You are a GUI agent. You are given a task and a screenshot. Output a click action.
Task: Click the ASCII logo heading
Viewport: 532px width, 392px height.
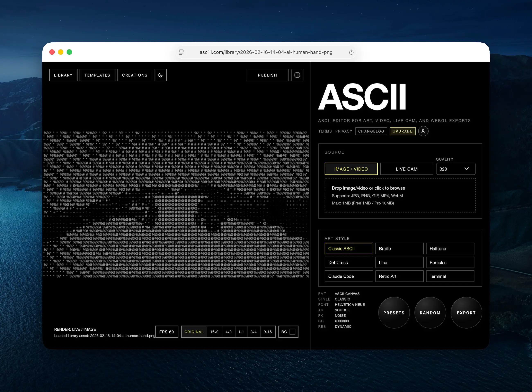[x=362, y=97]
